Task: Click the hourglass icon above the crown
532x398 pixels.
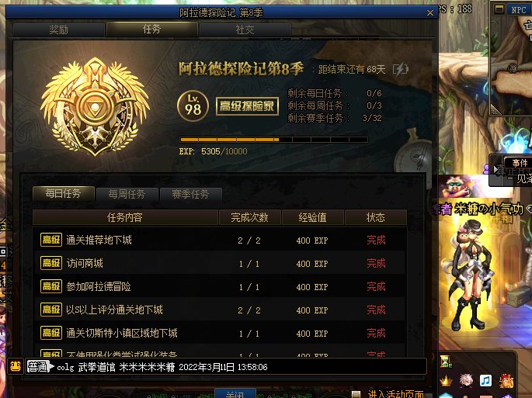Action: tap(446, 362)
